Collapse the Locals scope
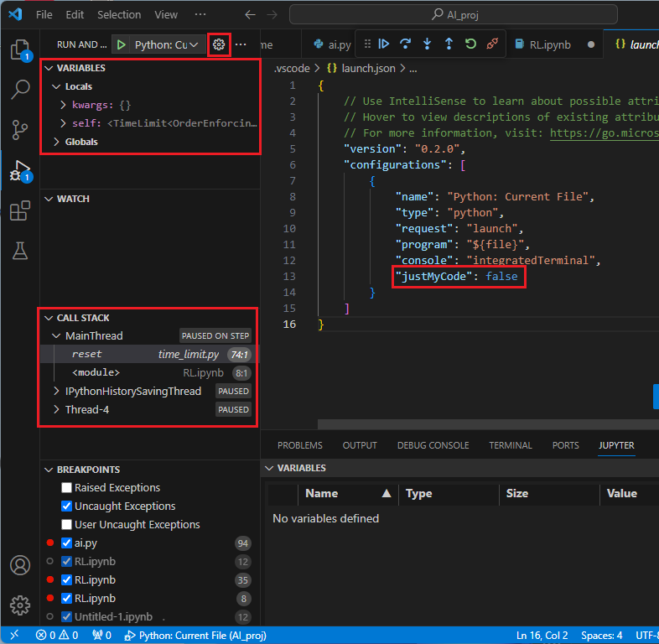The image size is (659, 644). (x=56, y=86)
